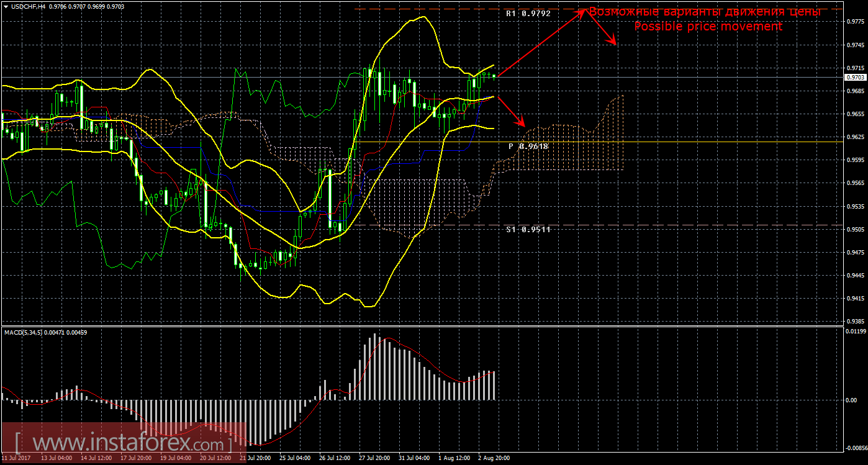868x465 pixels.
Task: Click 0.9625 on the price axis
Action: (x=856, y=137)
